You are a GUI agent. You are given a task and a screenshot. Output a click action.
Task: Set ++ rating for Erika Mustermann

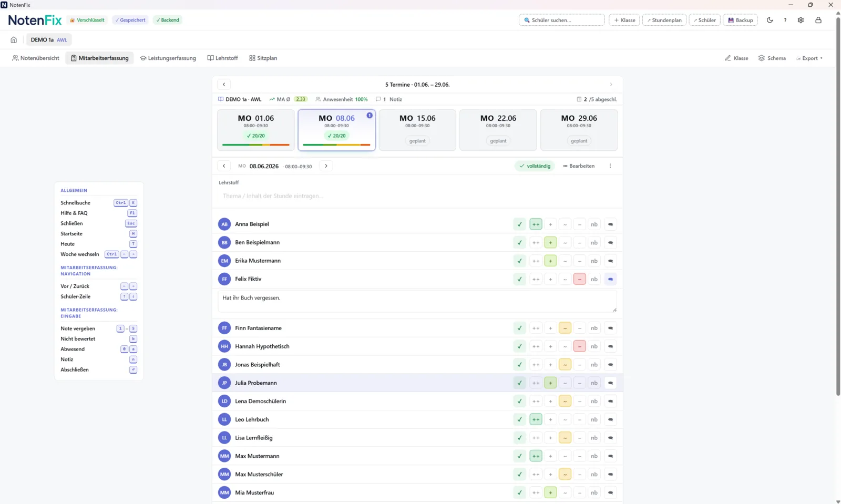pos(536,261)
